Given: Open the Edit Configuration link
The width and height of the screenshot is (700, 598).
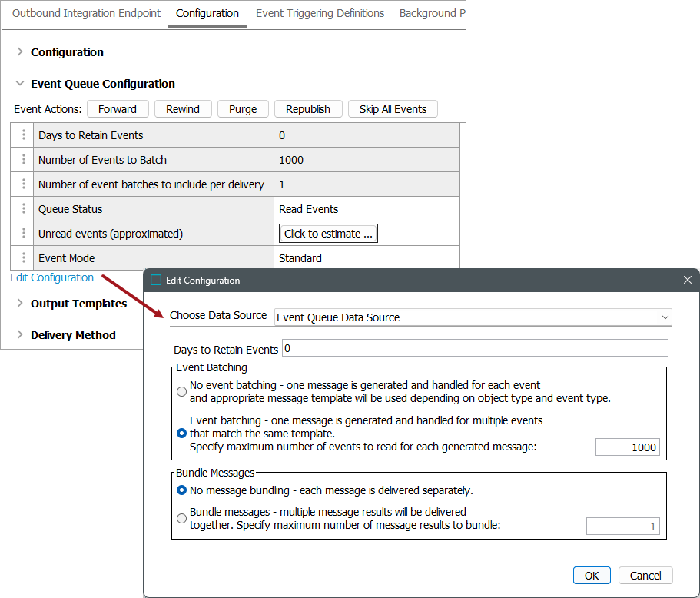Looking at the screenshot, I should point(52,277).
